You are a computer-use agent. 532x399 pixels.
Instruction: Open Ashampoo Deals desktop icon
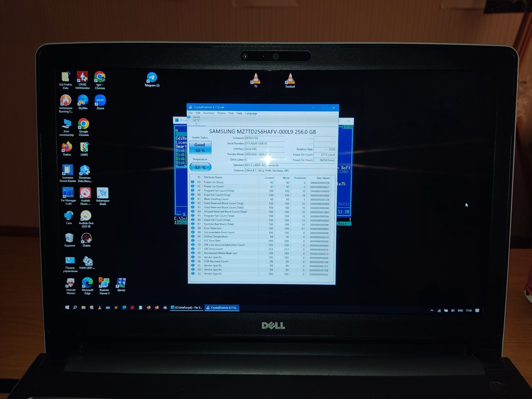(x=103, y=196)
